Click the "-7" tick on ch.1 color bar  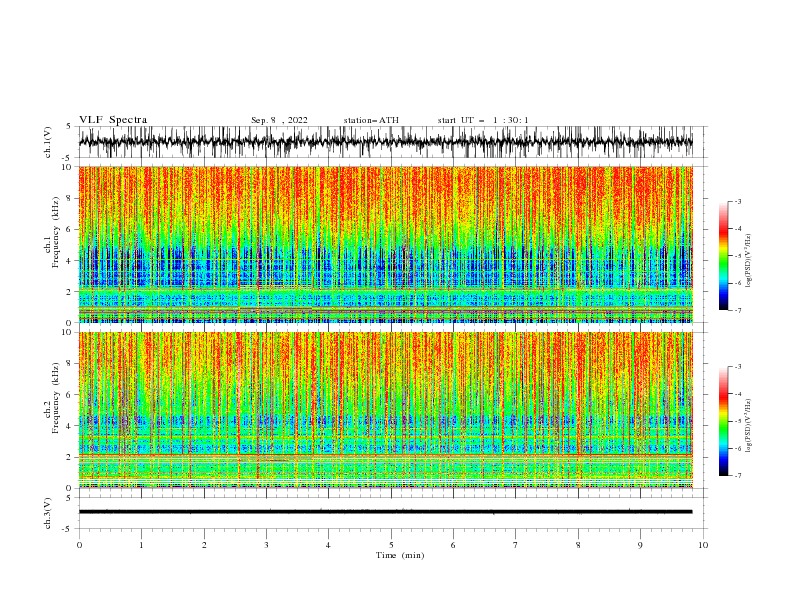(x=737, y=310)
